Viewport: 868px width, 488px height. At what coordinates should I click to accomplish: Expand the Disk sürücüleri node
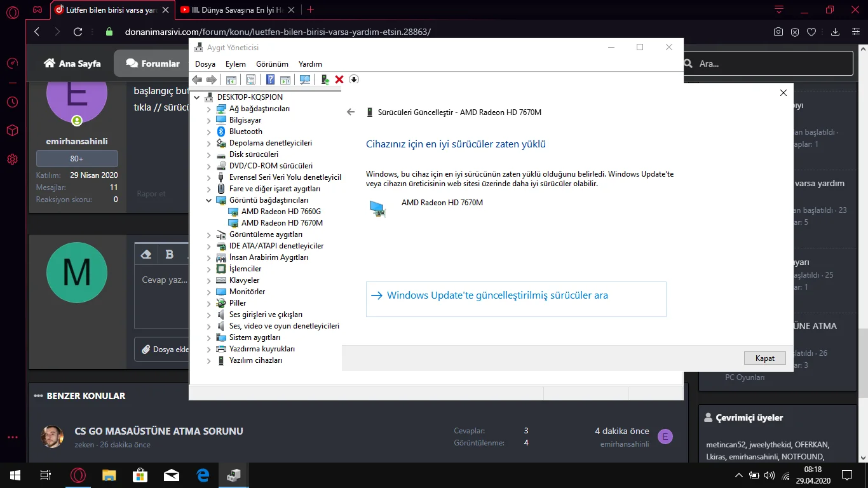pyautogui.click(x=209, y=154)
